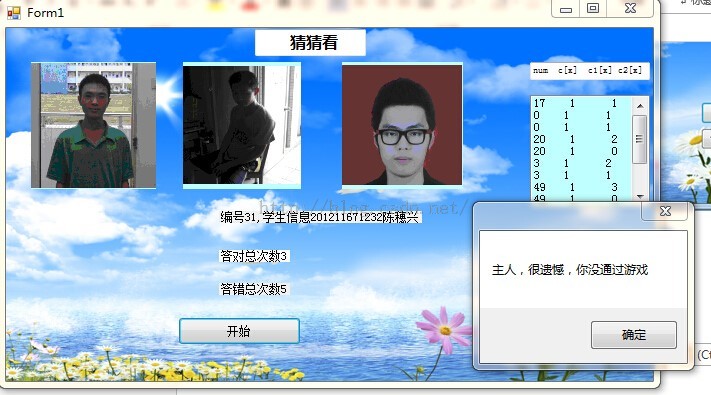
Task: Click the Form1 application icon in the title bar
Action: coord(14,13)
